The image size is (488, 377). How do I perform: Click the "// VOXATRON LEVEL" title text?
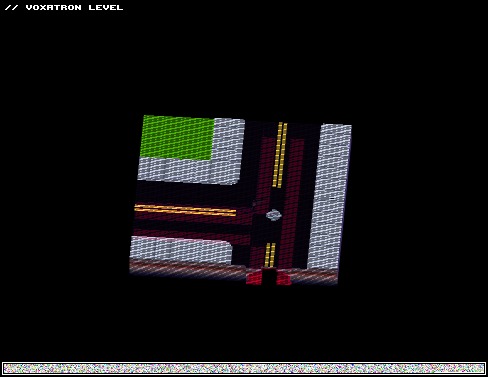pyautogui.click(x=64, y=7)
